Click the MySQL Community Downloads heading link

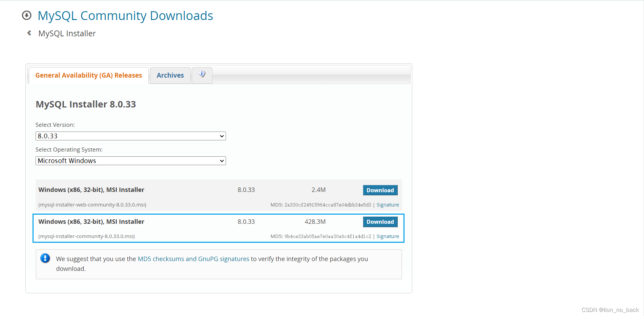[125, 16]
